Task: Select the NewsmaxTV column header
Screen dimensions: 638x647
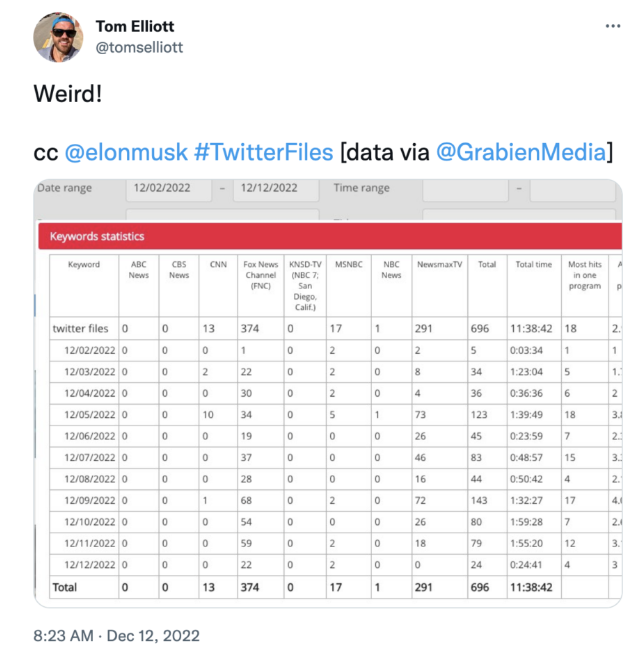Action: coord(440,286)
